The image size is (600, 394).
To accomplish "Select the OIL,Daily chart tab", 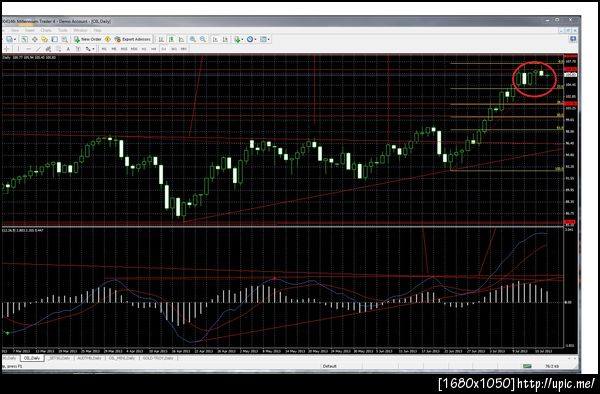I will pyautogui.click(x=32, y=358).
